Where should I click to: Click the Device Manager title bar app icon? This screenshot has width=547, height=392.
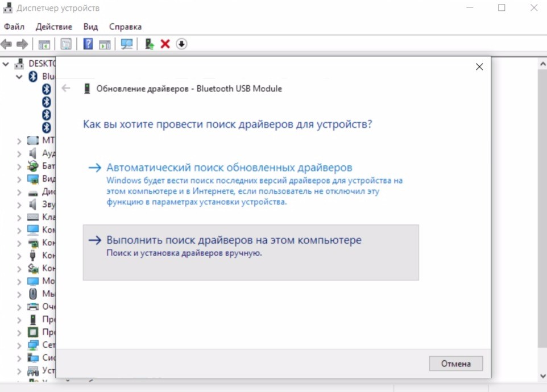tap(7, 7)
